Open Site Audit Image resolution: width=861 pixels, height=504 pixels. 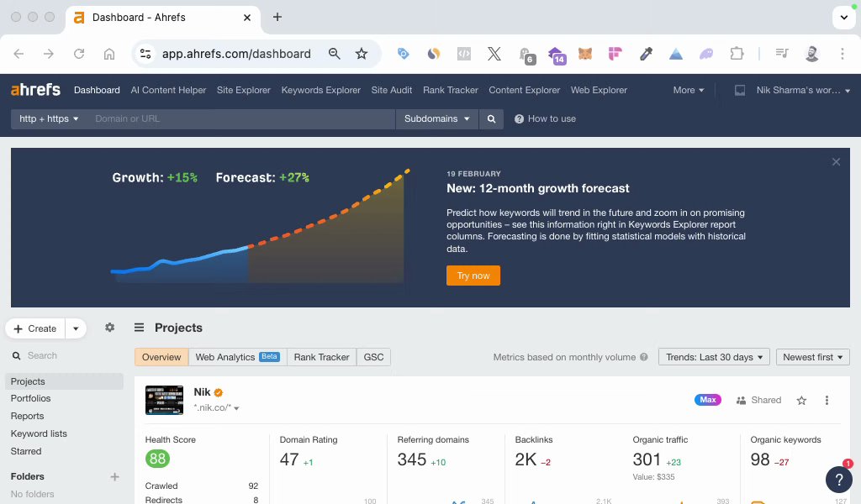(x=392, y=90)
